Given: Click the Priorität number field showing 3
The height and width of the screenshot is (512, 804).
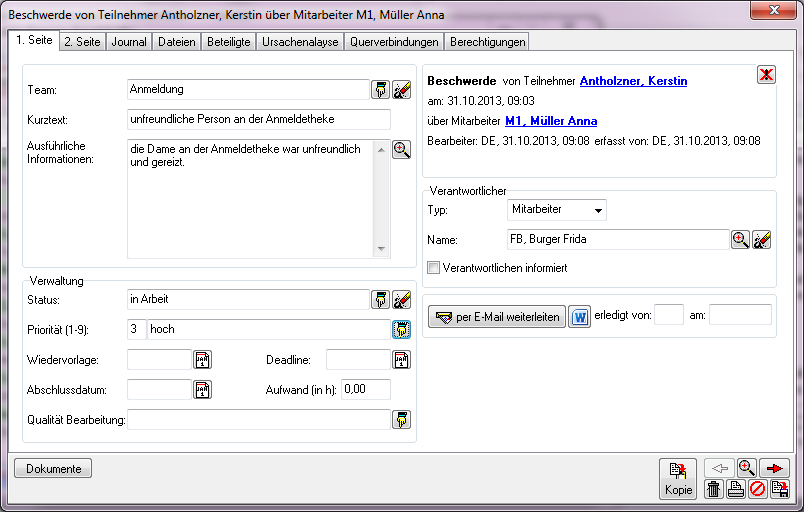Looking at the screenshot, I should [136, 330].
